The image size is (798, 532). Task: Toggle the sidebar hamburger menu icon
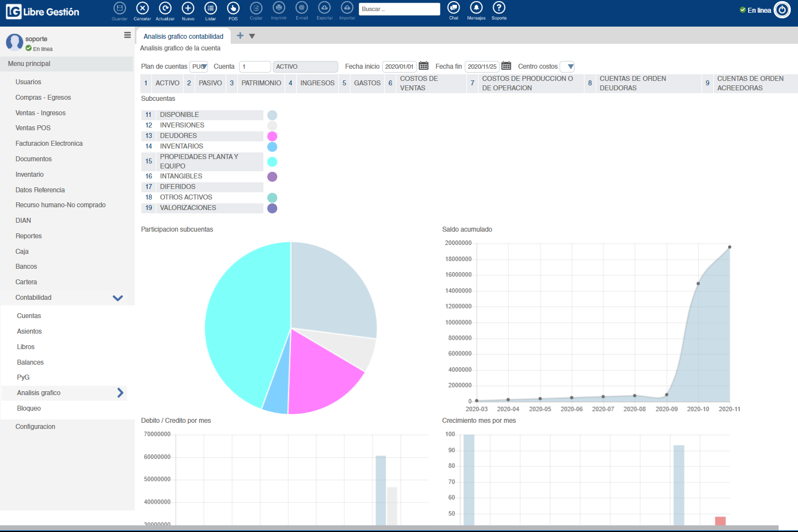(128, 35)
